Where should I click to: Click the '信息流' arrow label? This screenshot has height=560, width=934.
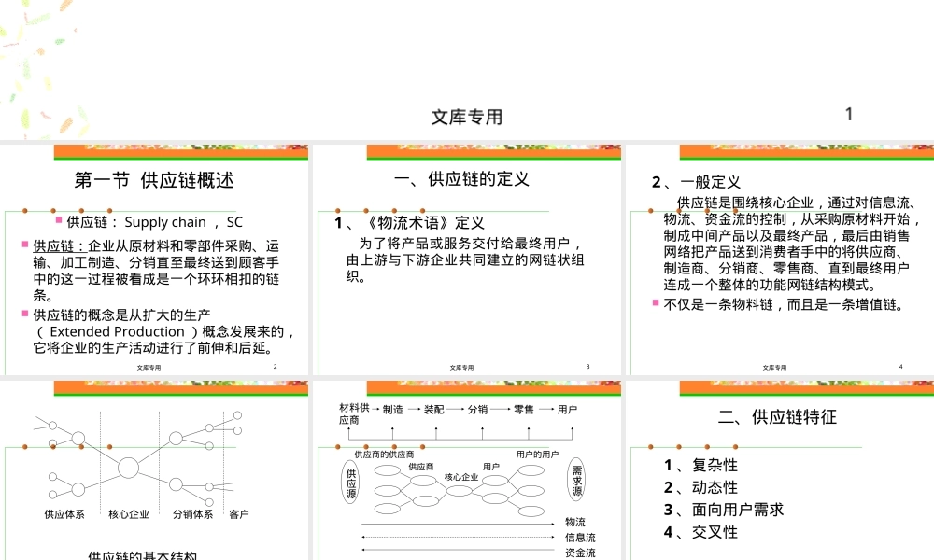(580, 538)
